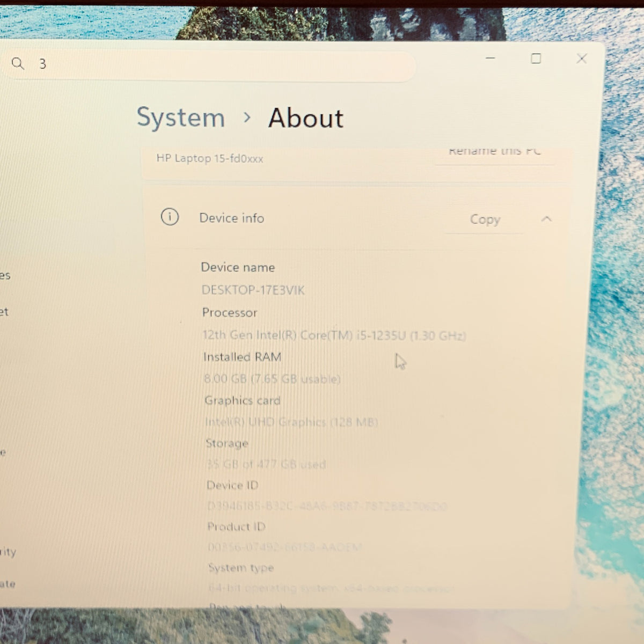Click the System type label
644x644 pixels.
(x=241, y=567)
